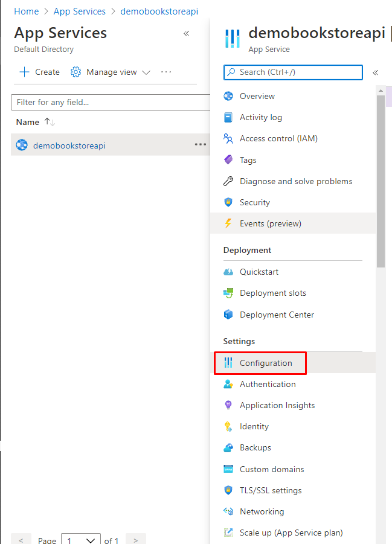Click the Networking arrows icon
The height and width of the screenshot is (544, 392).
pos(228,511)
